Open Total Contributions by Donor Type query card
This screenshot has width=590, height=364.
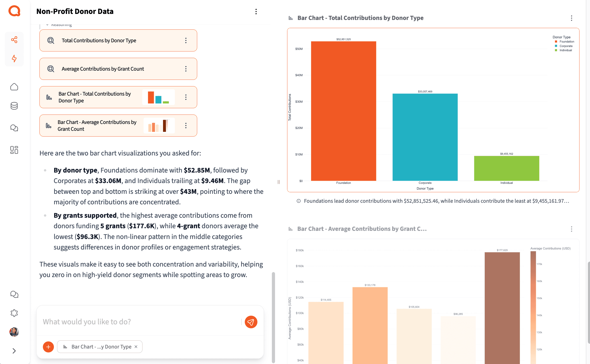(99, 40)
